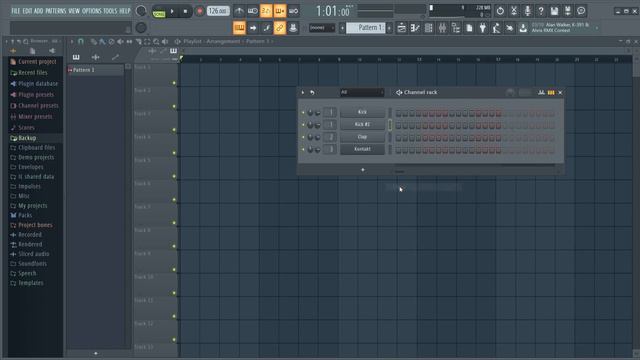
Task: Click the download content library icon
Action: 523,28
